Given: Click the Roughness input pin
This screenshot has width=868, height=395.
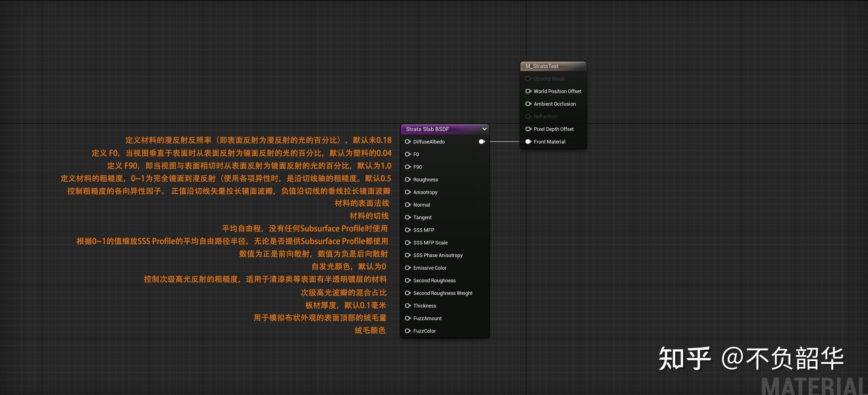Looking at the screenshot, I should coord(408,180).
